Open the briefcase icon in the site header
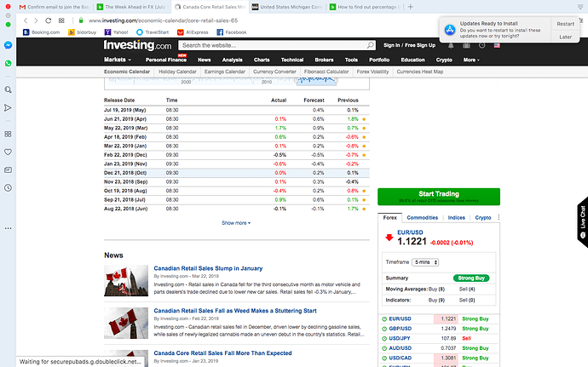This screenshot has height=367, width=588. coord(466,45)
